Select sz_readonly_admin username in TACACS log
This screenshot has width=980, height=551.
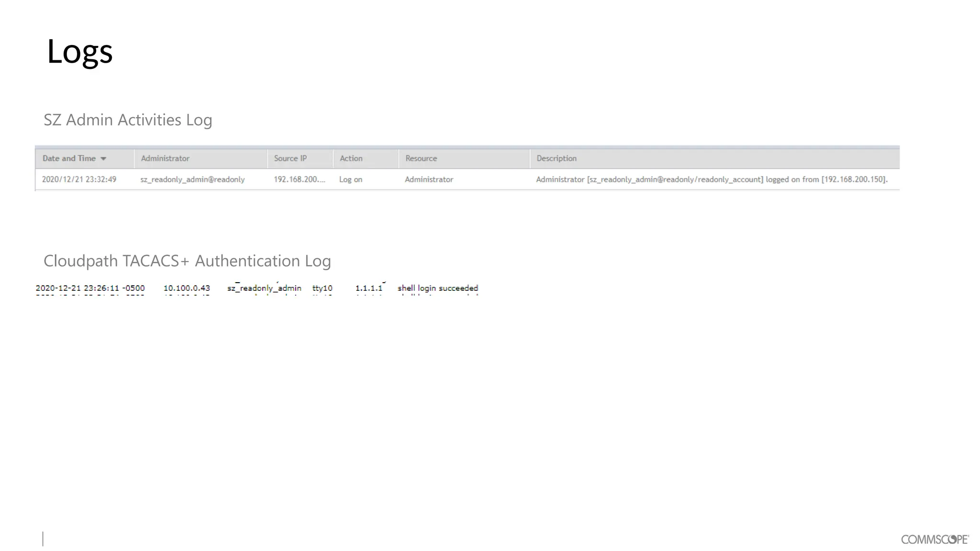[264, 288]
